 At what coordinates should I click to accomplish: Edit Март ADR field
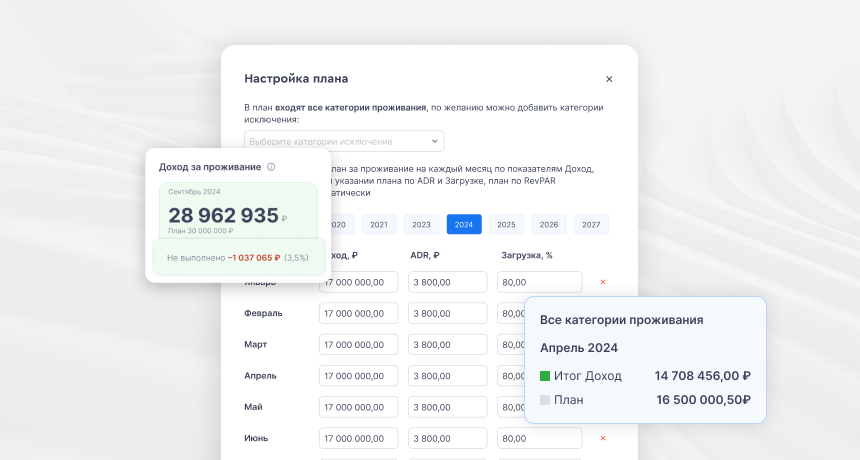click(448, 344)
